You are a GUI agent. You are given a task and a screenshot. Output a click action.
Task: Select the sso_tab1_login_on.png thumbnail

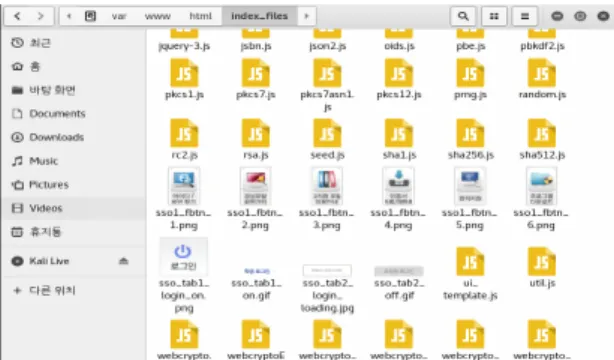pyautogui.click(x=184, y=257)
